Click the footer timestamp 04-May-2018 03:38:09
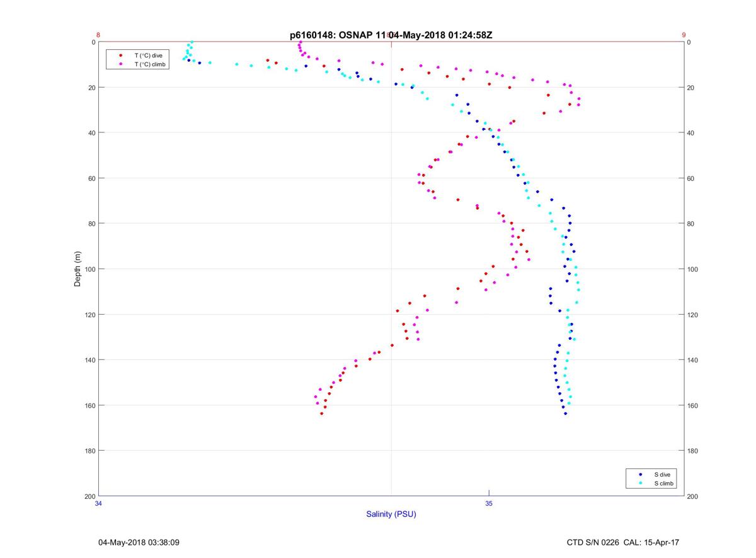The width and height of the screenshot is (756, 558). pos(139,542)
